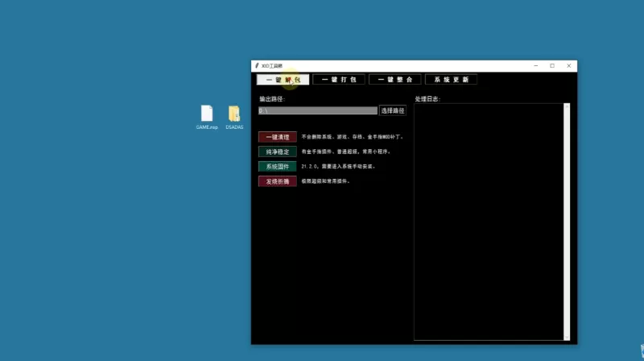644x361 pixels.
Task: Click the 发烧折腾 button
Action: coord(278,181)
